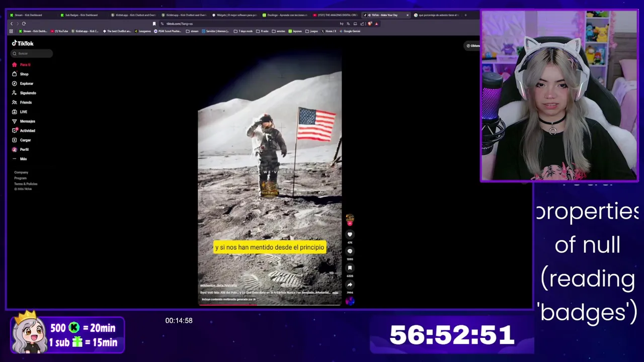Image resolution: width=644 pixels, height=362 pixels.
Task: Expand video description with más
Action: 336,293
